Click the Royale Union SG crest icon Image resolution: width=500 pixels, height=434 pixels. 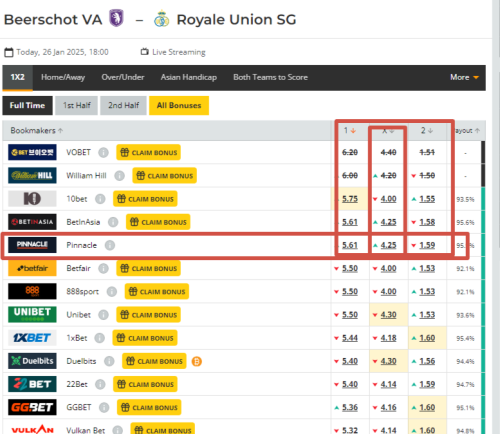click(x=162, y=19)
